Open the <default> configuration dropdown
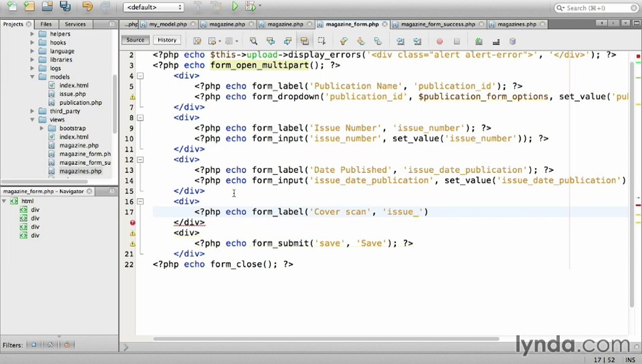 point(154,7)
